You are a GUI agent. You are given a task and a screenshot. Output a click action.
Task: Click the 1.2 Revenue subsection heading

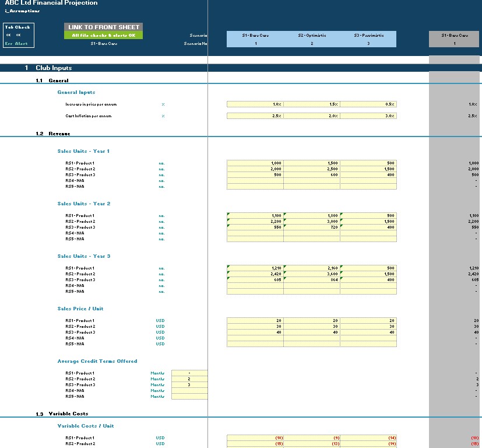point(59,134)
